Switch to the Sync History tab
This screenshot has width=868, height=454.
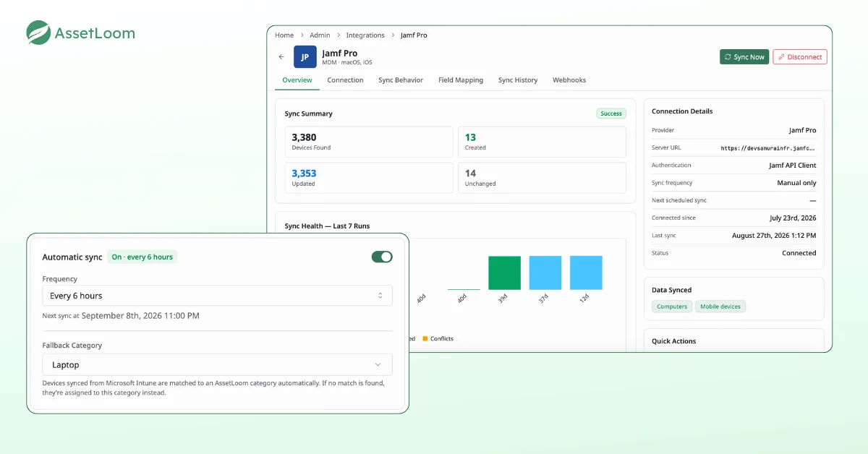518,80
